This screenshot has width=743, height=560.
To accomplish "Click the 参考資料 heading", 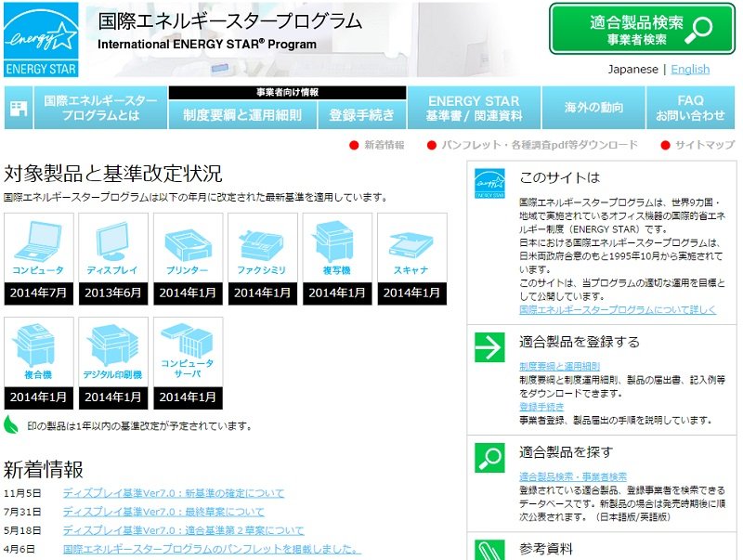I will tap(546, 549).
